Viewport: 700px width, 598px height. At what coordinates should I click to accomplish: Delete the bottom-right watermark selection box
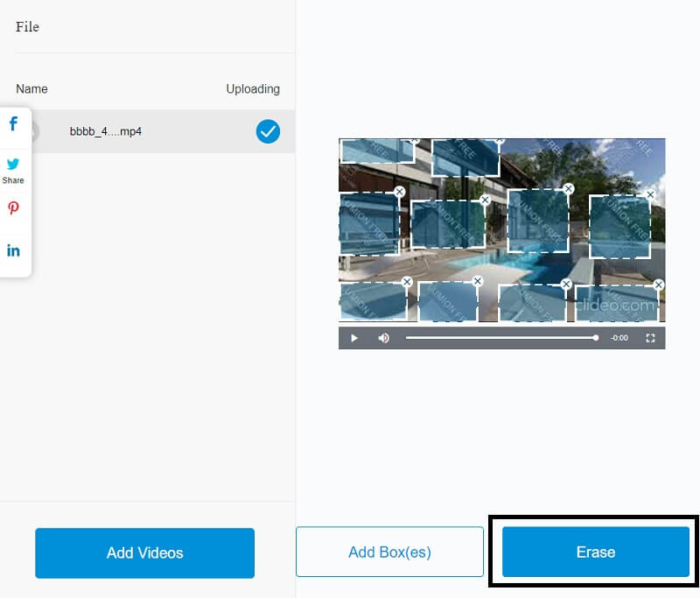click(658, 285)
